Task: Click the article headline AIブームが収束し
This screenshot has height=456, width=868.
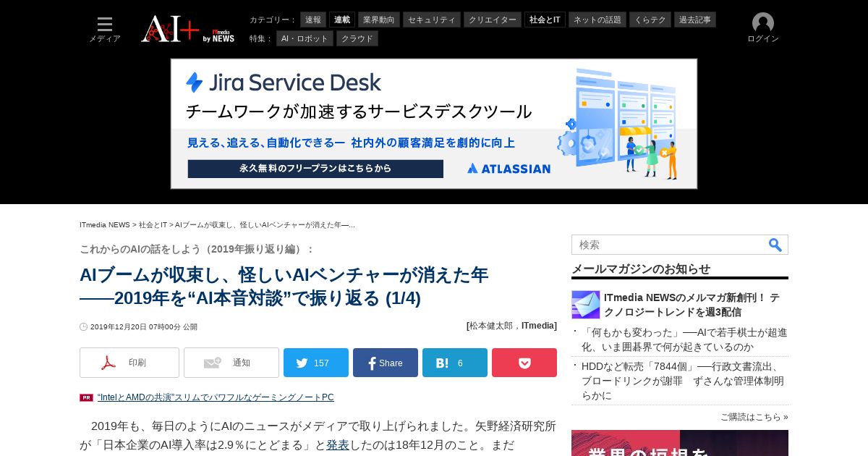Action: pyautogui.click(x=284, y=287)
